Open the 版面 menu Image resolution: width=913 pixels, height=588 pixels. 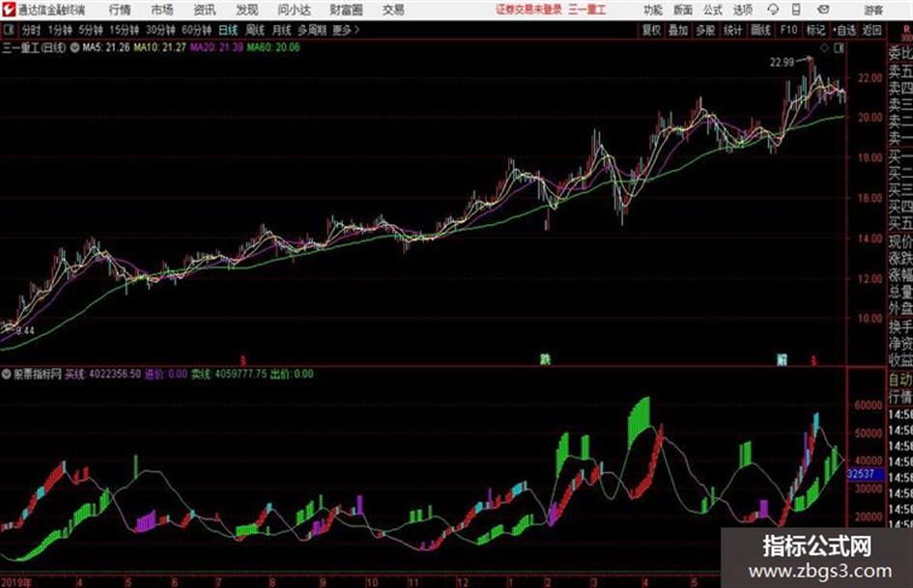coord(683,10)
